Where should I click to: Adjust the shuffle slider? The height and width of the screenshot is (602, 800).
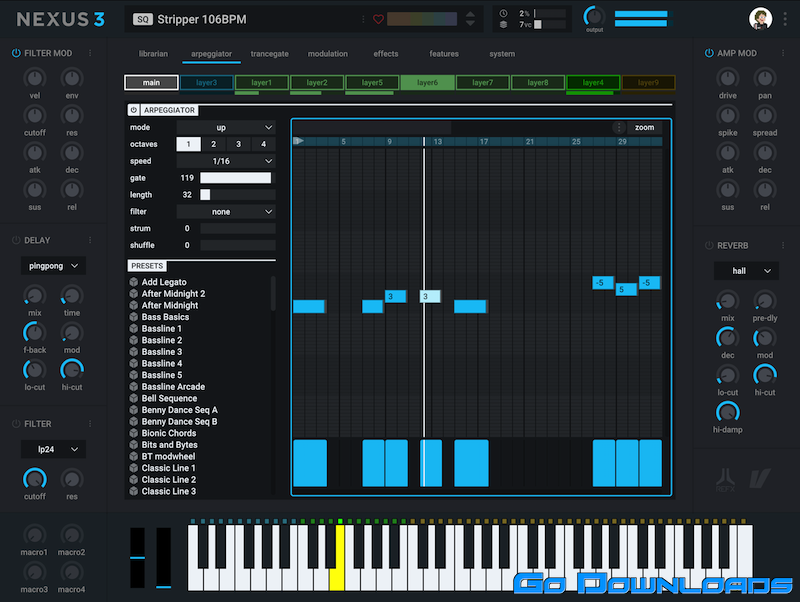click(x=238, y=245)
